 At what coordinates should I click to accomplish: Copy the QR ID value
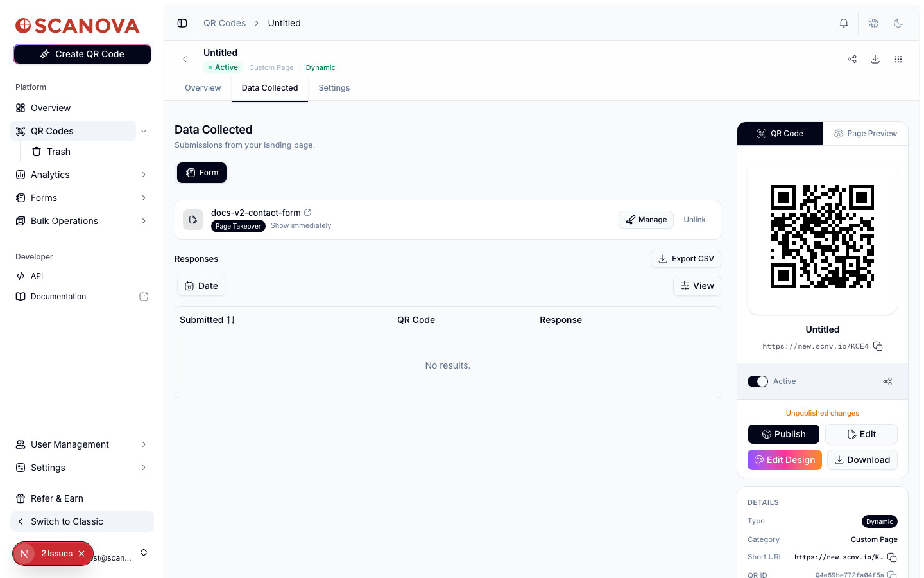pos(892,575)
